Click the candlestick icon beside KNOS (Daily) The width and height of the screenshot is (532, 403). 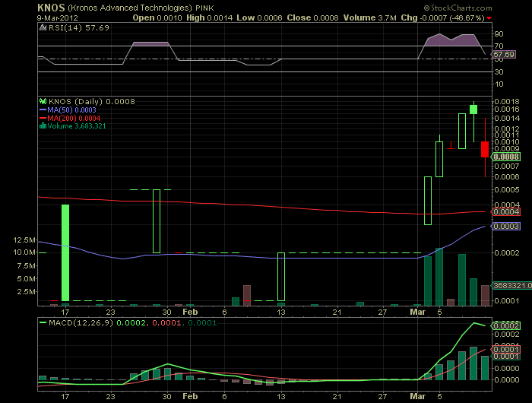(x=43, y=100)
